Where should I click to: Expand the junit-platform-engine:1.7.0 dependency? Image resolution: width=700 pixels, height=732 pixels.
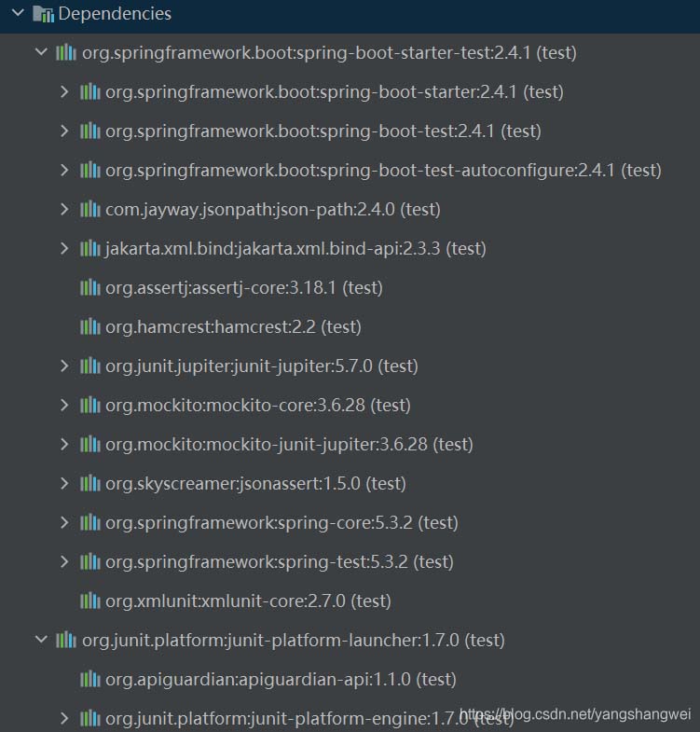[x=64, y=718]
